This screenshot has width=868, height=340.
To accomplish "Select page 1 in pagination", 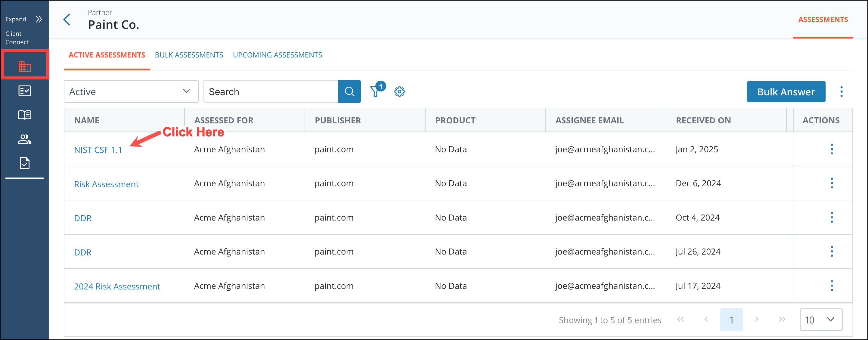I will tap(731, 320).
